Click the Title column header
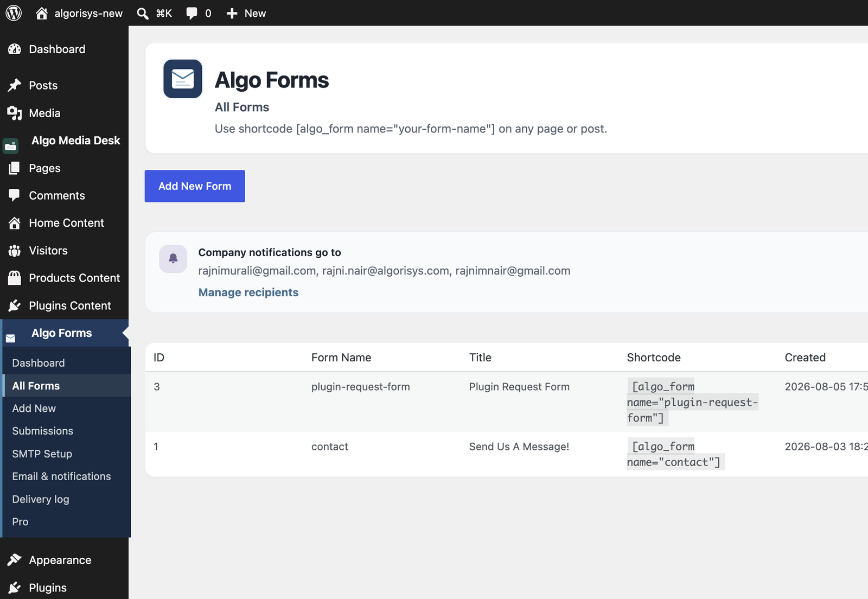Viewport: 868px width, 599px height. click(x=480, y=358)
